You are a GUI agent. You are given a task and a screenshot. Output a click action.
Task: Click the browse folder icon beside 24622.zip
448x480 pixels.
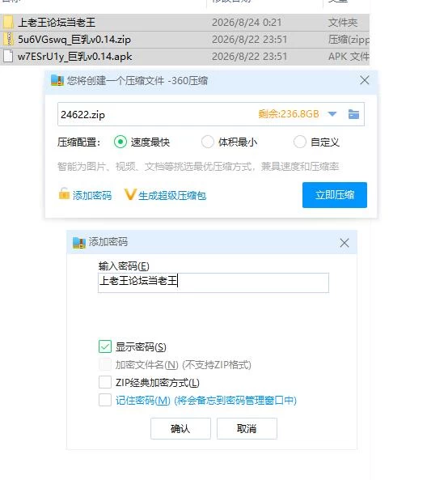pos(354,114)
